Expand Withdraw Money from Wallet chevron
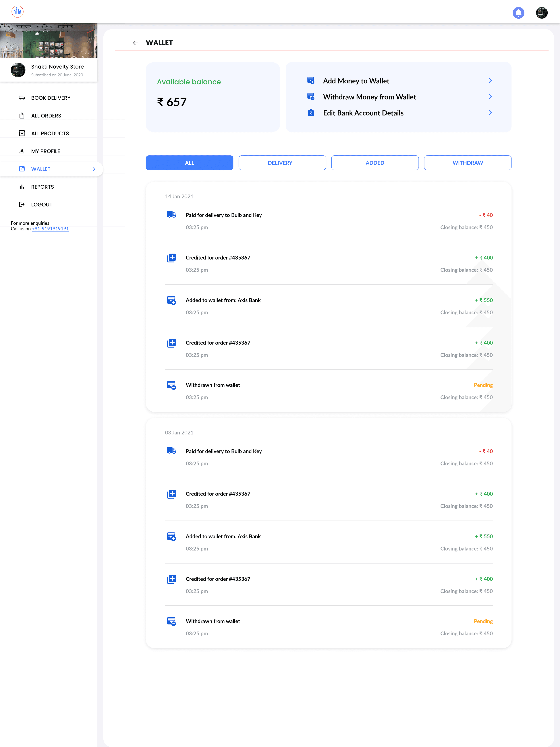This screenshot has width=560, height=747. (490, 97)
